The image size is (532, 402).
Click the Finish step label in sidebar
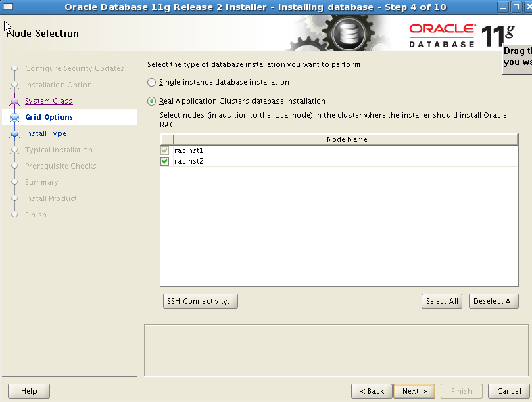click(36, 215)
